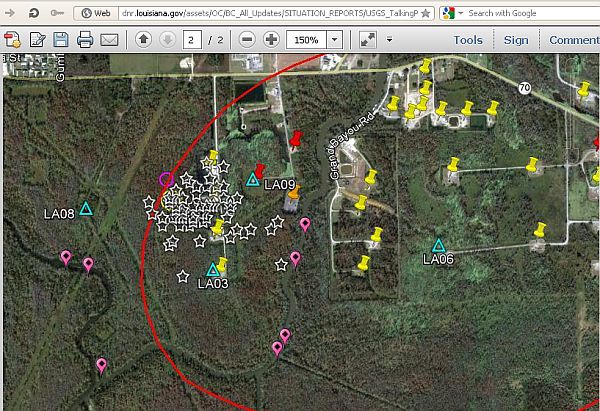The height and width of the screenshot is (411, 600).
Task: Zoom in with the plus button
Action: coord(270,40)
